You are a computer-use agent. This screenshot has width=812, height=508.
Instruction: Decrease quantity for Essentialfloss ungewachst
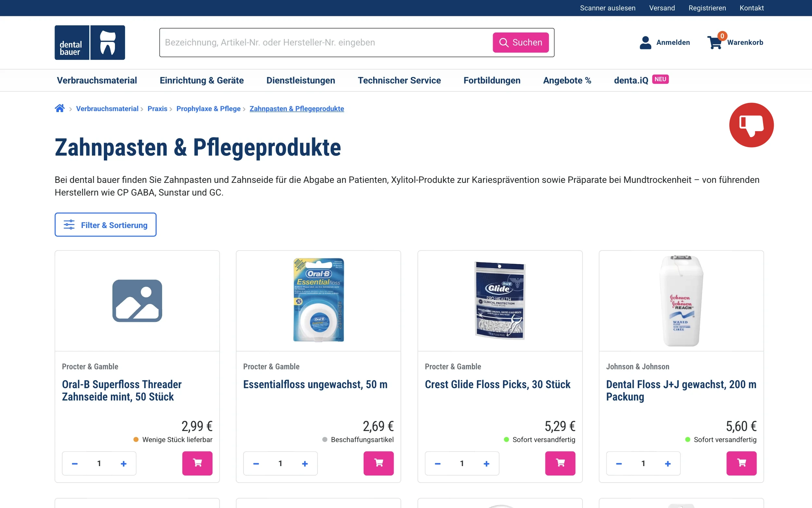(x=256, y=464)
